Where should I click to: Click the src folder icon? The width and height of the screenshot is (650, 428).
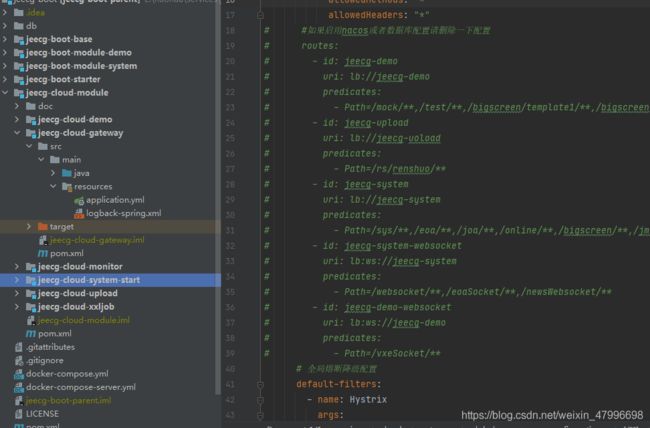coord(43,146)
